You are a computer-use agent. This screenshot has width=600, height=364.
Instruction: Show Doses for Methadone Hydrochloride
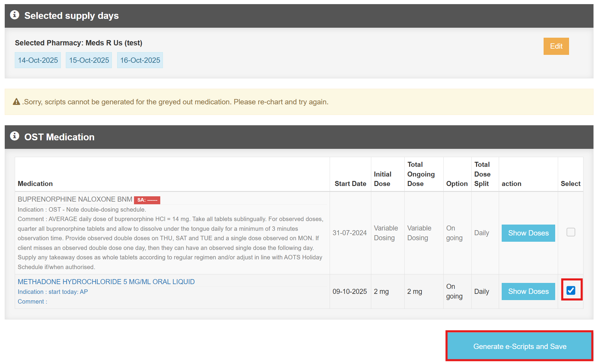(528, 291)
